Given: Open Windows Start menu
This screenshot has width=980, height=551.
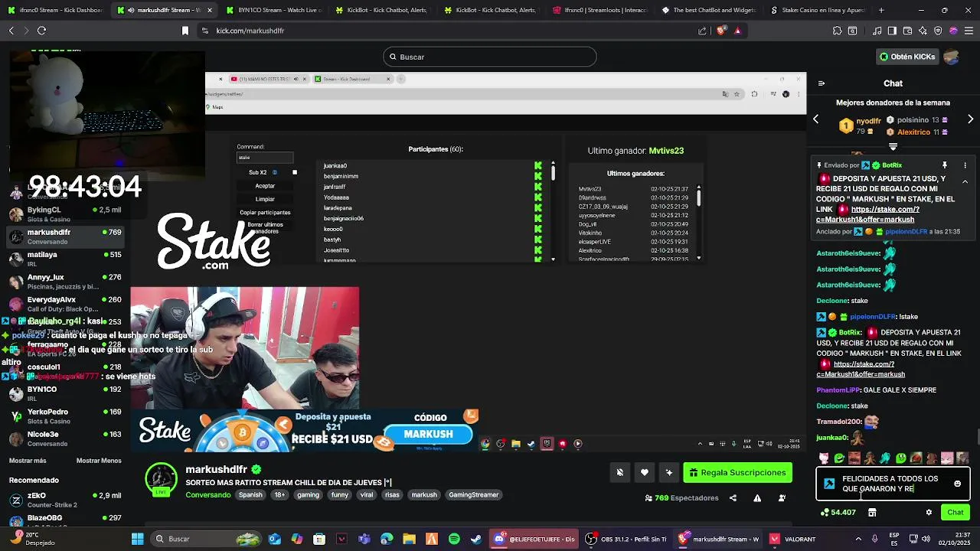Looking at the screenshot, I should tap(138, 539).
